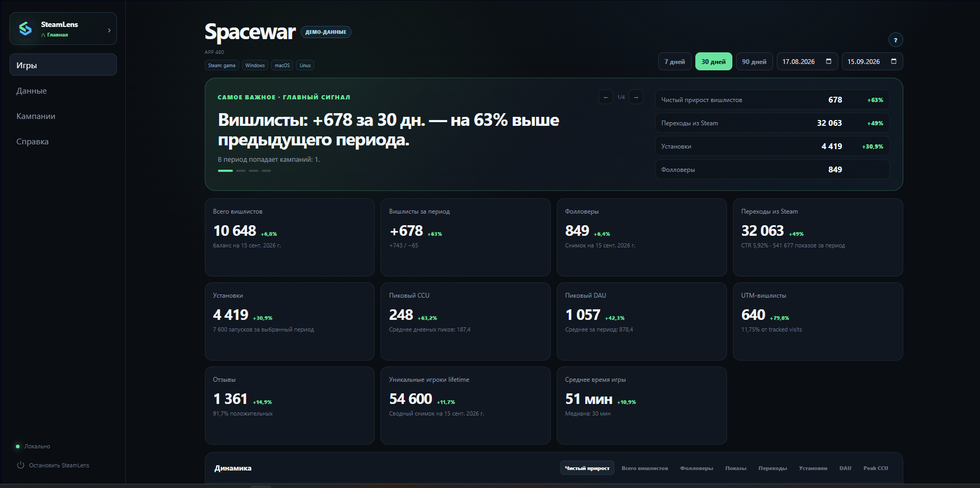Click the Linux platform tag
980x488 pixels.
coord(305,66)
